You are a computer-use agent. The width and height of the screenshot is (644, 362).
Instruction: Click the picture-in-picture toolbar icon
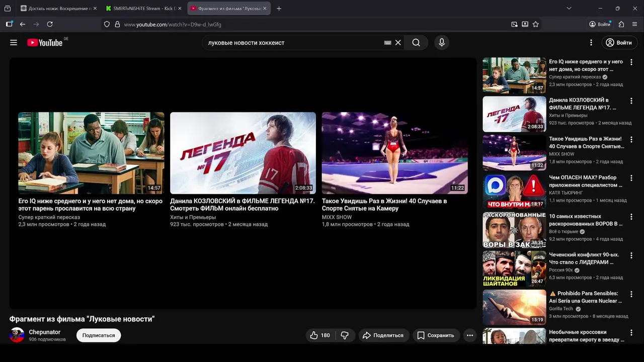pos(514,24)
